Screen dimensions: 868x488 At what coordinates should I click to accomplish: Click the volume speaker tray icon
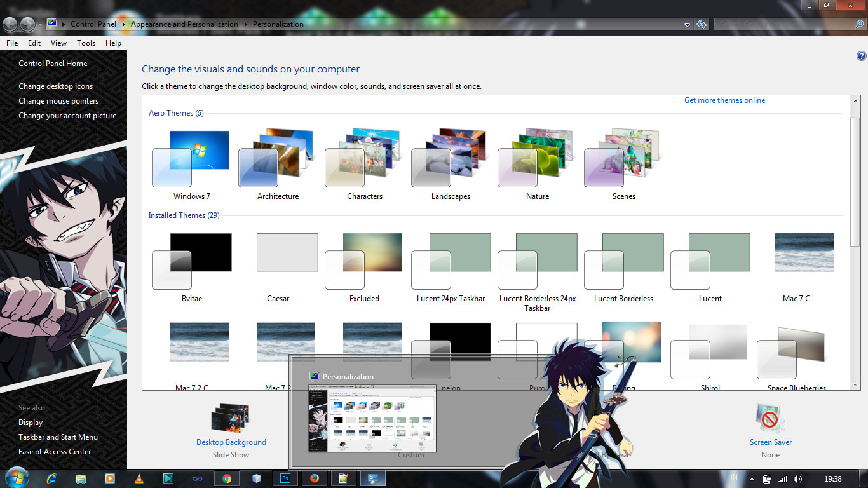coord(797,478)
